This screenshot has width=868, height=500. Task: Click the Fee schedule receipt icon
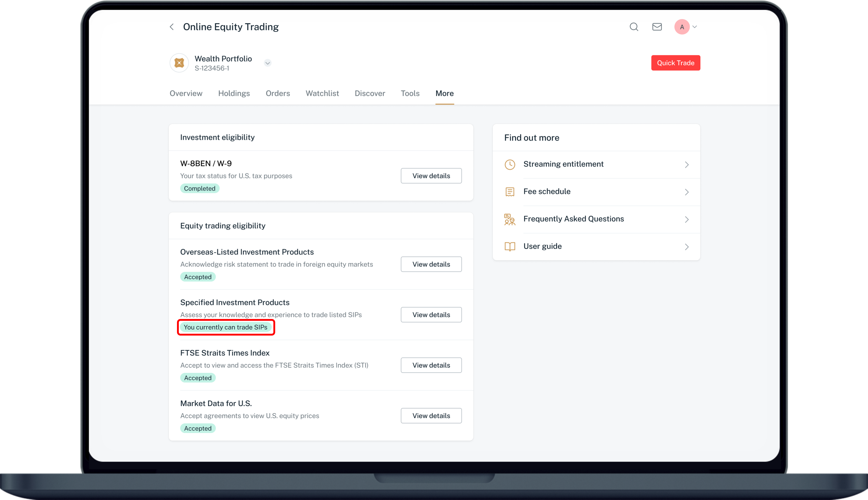point(510,192)
